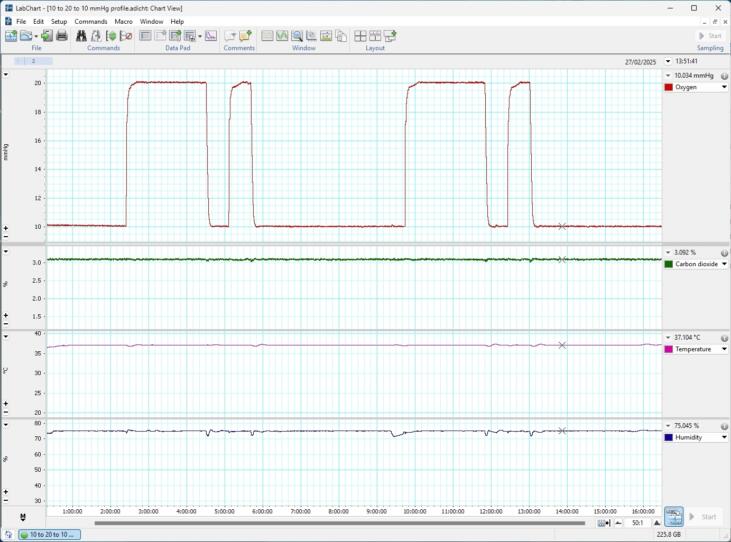731x542 pixels.
Task: Open the Setup menu
Action: point(59,21)
